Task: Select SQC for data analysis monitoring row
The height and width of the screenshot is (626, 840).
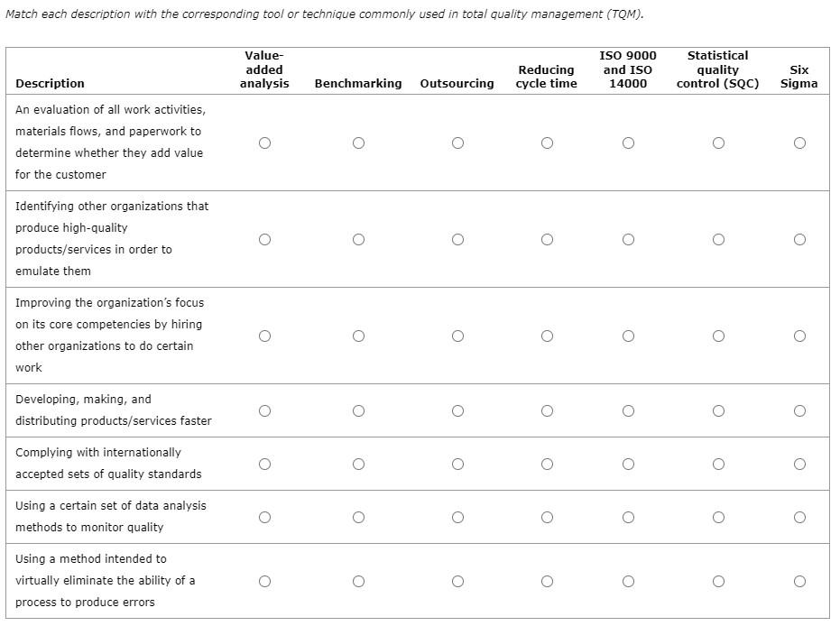Action: click(x=718, y=517)
